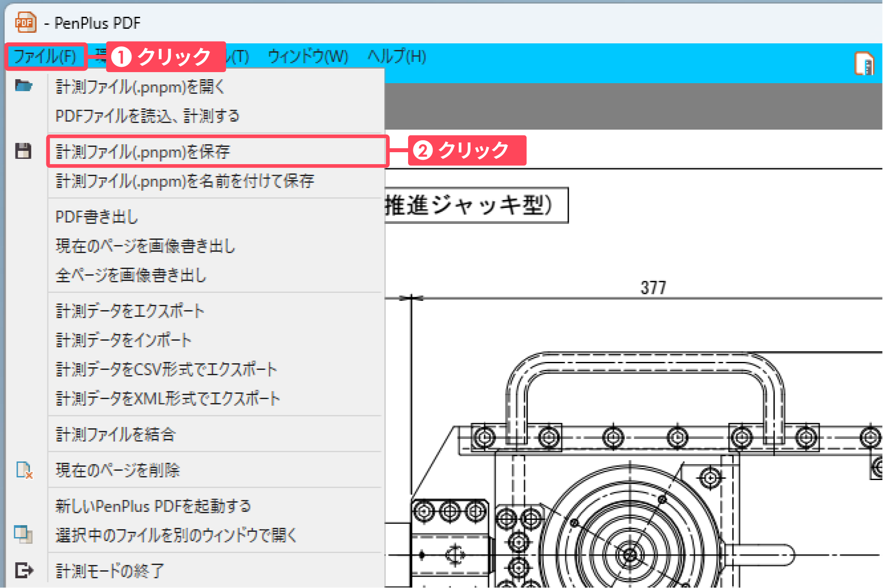Screen dimensions: 883x588
Task: Click the 377 dimension label on drawing
Action: [x=653, y=288]
